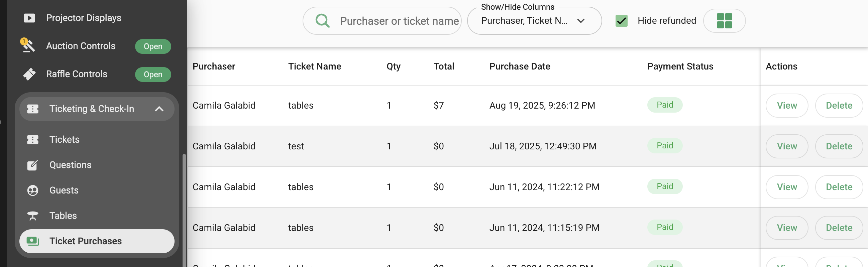Screen dimensions: 868x267
Task: Click the Tables furniture icon
Action: point(33,216)
